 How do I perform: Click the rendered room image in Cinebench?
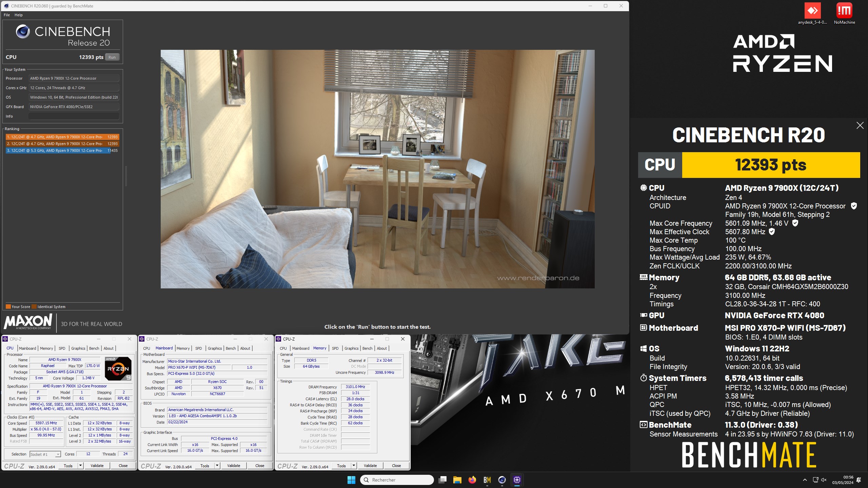(377, 169)
